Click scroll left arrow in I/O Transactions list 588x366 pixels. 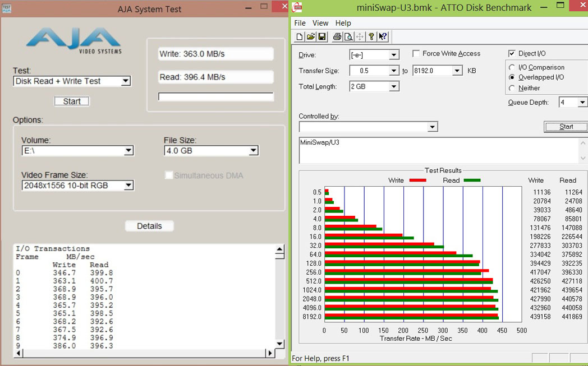pyautogui.click(x=20, y=353)
